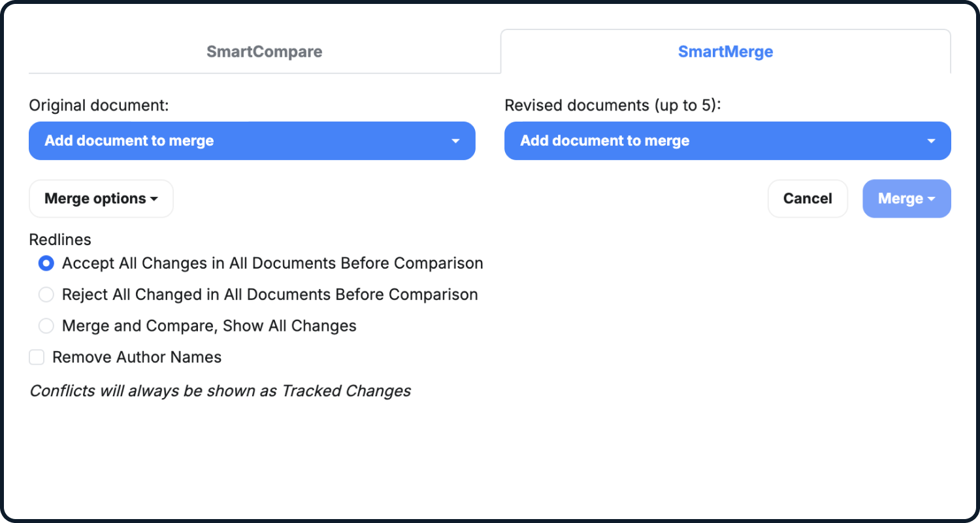Viewport: 980px width, 523px height.
Task: Click the 'Remove Author Names' label text
Action: pyautogui.click(x=137, y=358)
